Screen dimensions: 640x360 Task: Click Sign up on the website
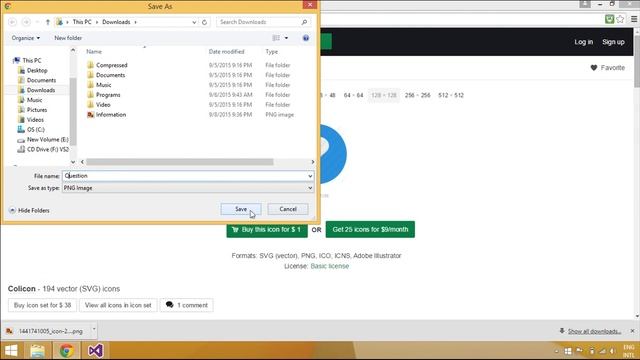click(x=613, y=42)
